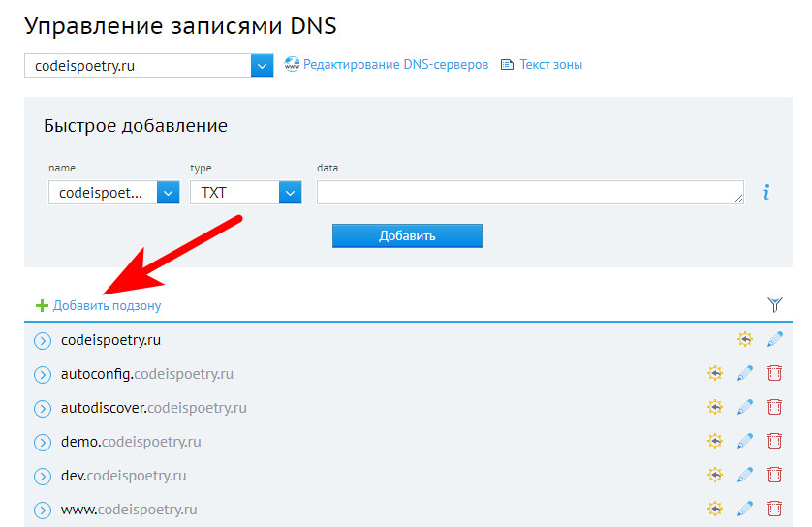This screenshot has width=812, height=527.
Task: Edit the autodiscover subzone with pencil icon
Action: [x=745, y=407]
